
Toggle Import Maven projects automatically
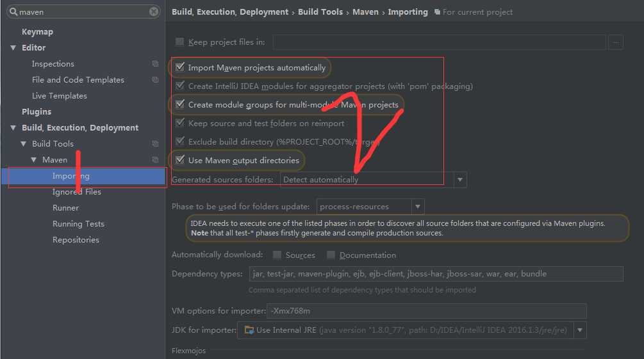coord(180,67)
